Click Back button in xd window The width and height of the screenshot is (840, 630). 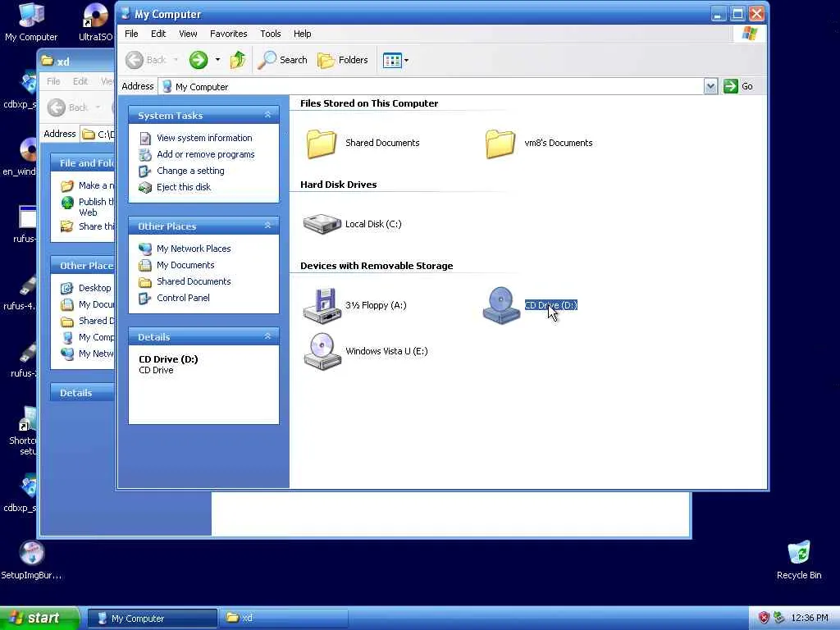click(x=69, y=107)
